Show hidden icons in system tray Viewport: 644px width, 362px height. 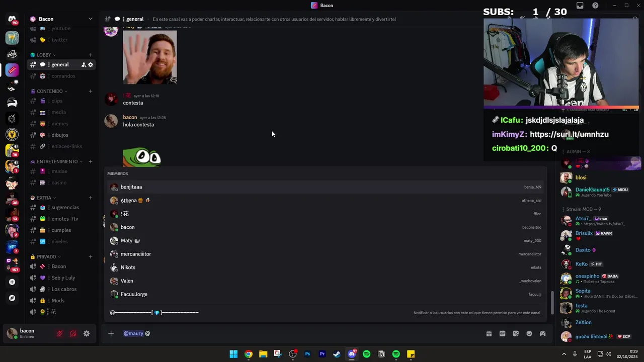point(564,354)
